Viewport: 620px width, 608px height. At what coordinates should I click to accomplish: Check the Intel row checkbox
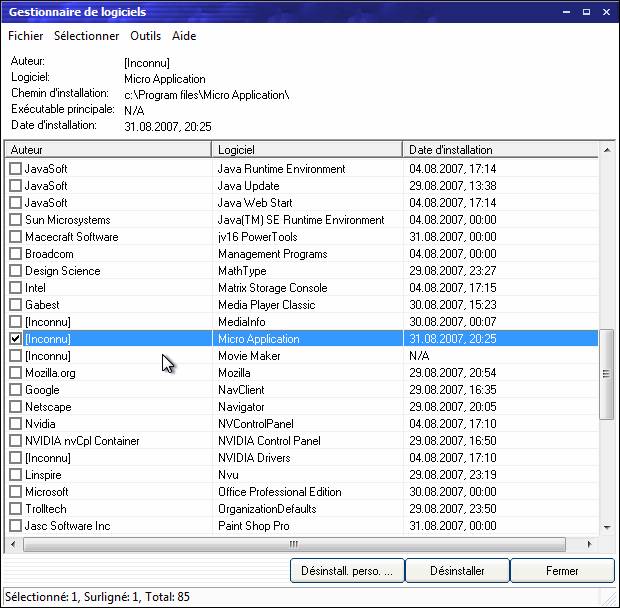15,288
